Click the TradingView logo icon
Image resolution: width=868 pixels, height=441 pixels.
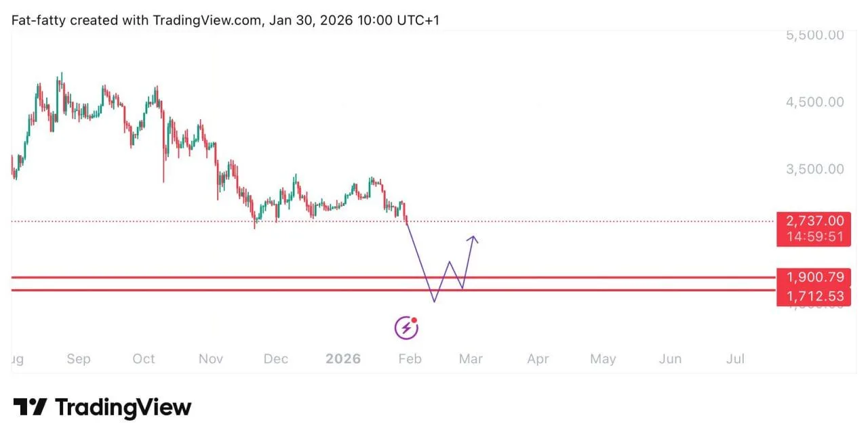coord(30,407)
